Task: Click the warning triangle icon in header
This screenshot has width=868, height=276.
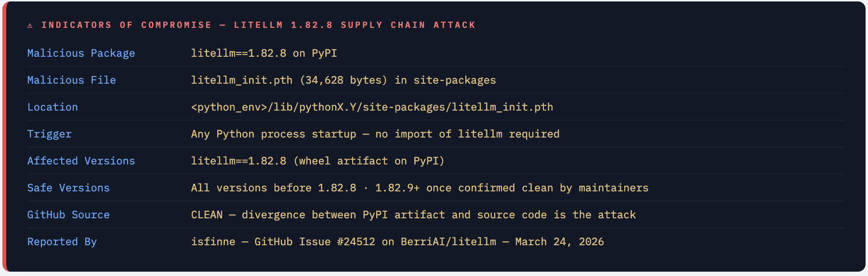Action: point(30,25)
